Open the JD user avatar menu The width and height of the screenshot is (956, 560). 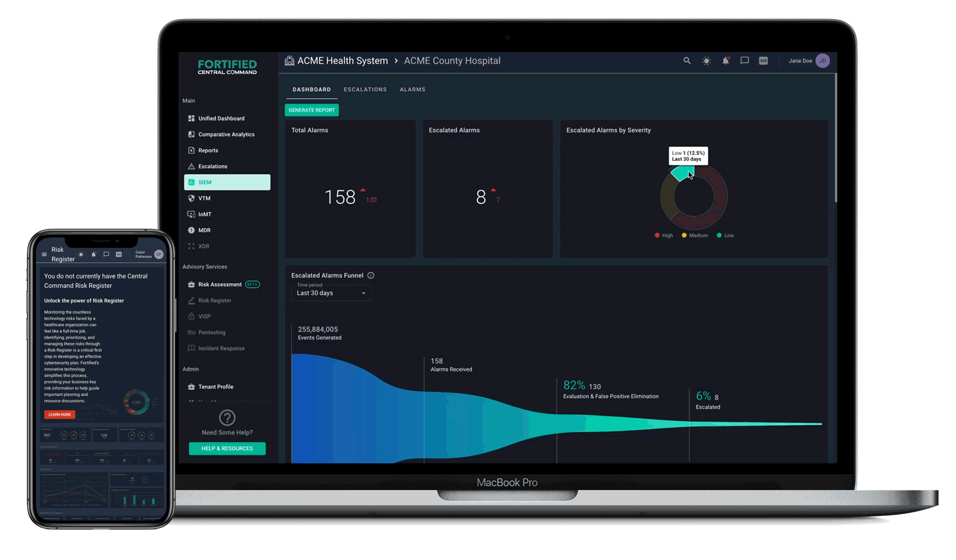tap(823, 61)
